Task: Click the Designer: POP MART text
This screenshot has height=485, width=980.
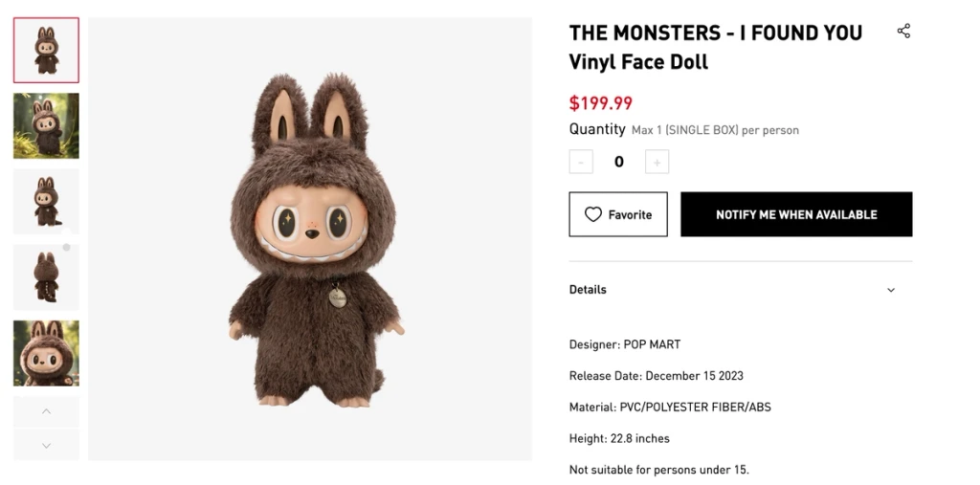Action: 625,344
